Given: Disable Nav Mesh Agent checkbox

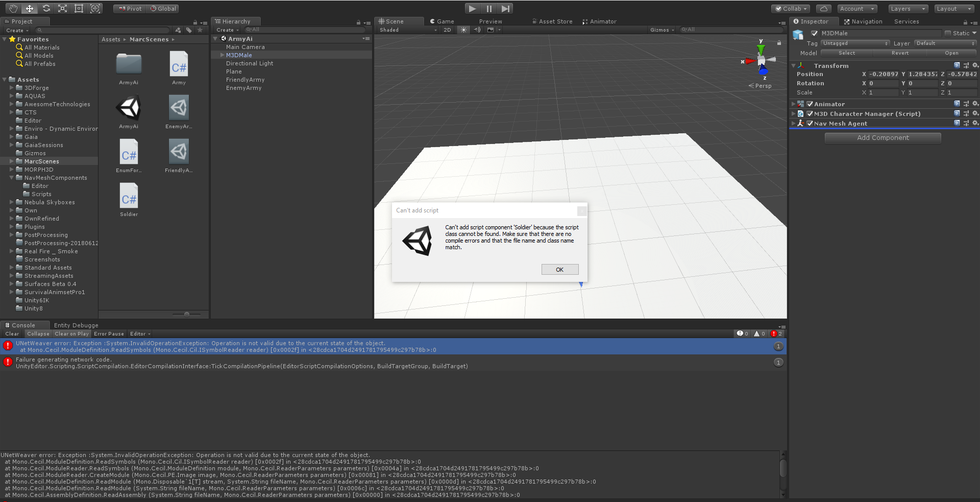Looking at the screenshot, I should 810,123.
